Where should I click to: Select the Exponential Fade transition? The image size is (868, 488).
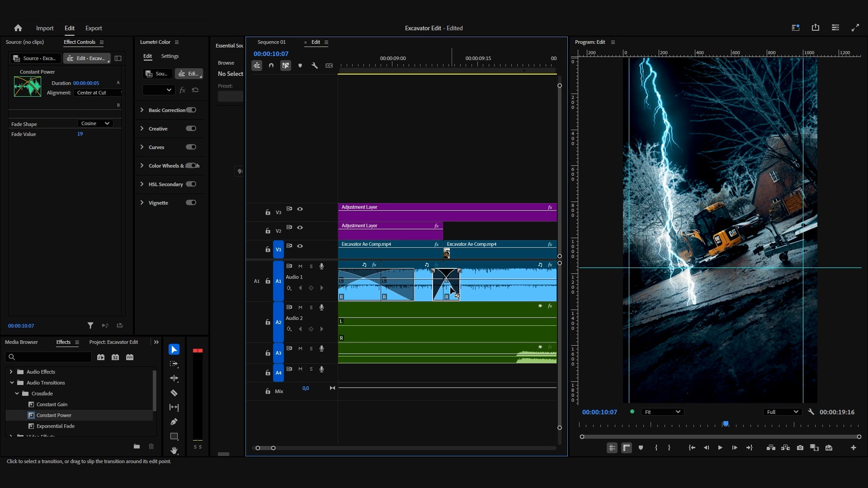coord(56,426)
